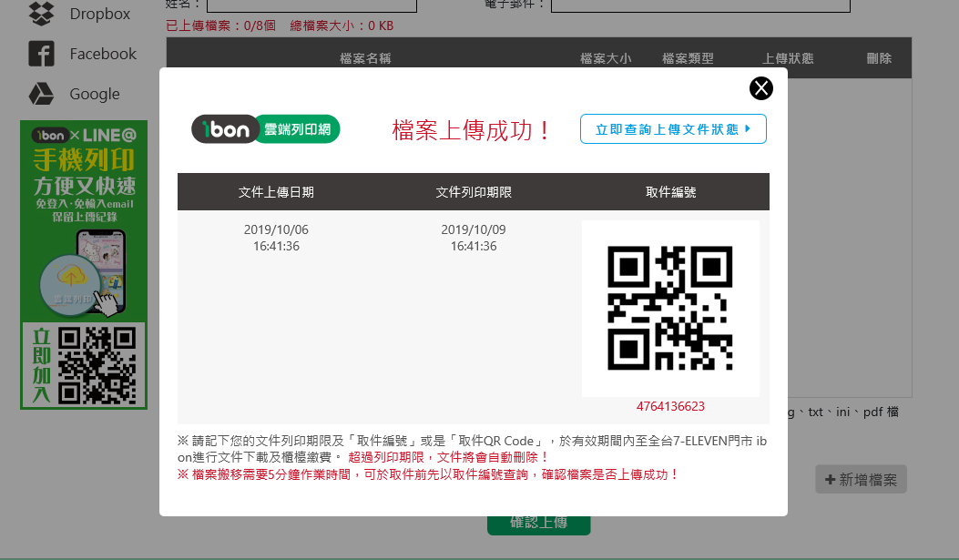Click the ibon cloud print logo

pos(265,129)
